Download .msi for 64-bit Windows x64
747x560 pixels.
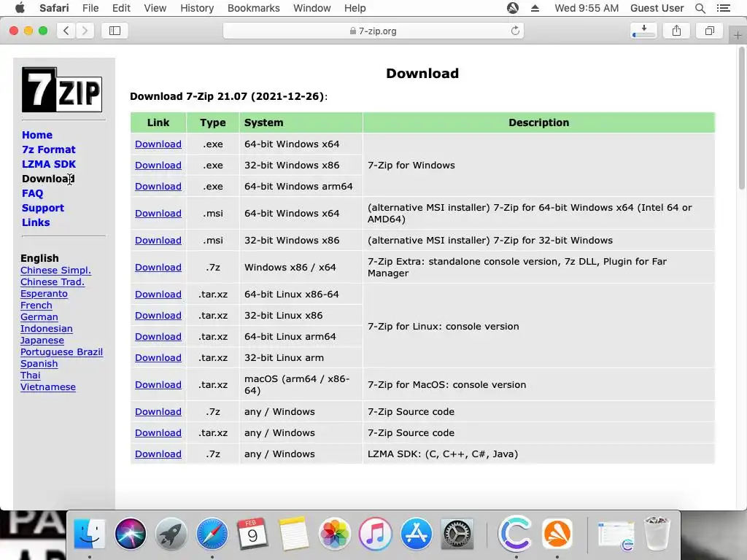coord(158,214)
